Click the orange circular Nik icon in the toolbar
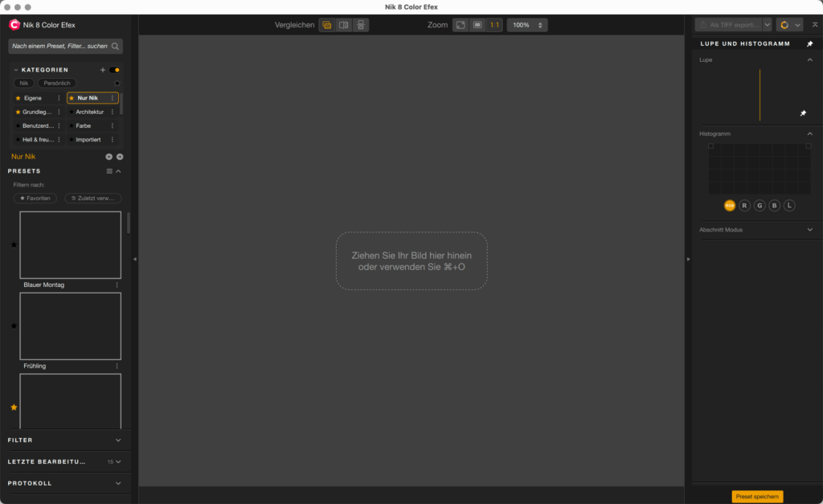This screenshot has height=504, width=823. (784, 25)
